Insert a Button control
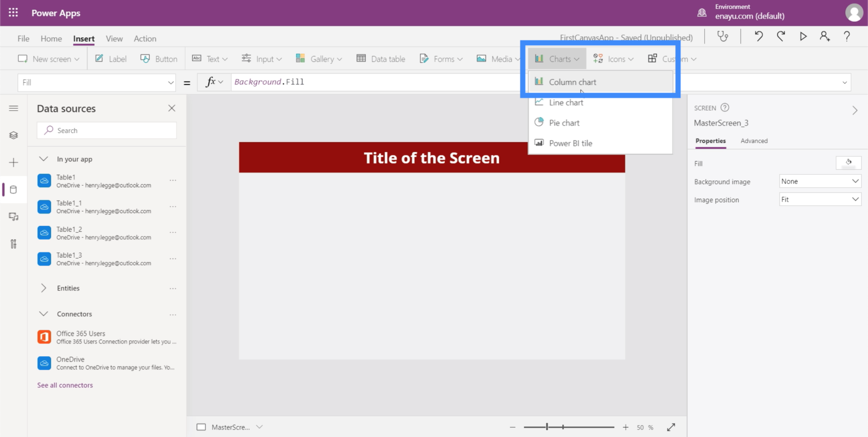 point(159,59)
